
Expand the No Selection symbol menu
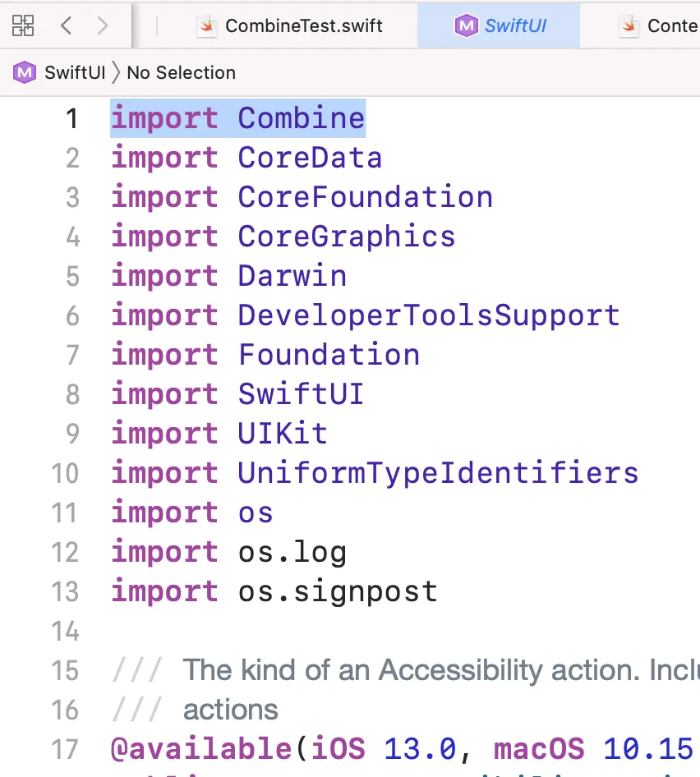(181, 72)
